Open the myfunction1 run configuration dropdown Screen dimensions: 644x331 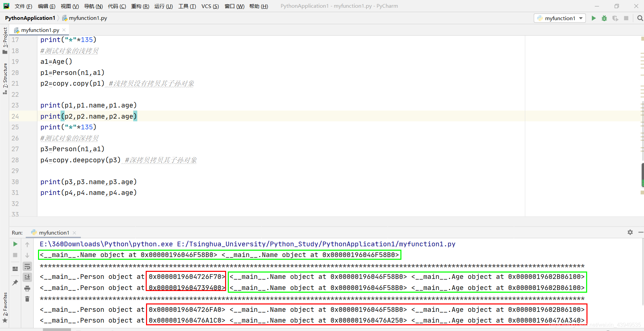pyautogui.click(x=560, y=18)
